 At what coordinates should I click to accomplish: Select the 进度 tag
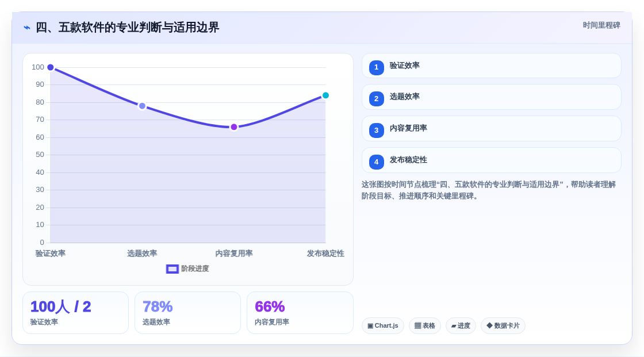tap(461, 326)
